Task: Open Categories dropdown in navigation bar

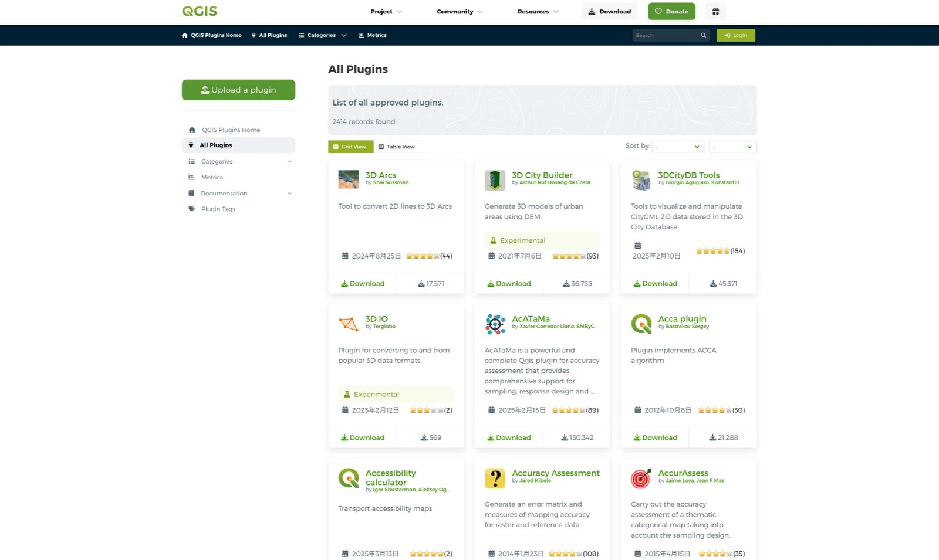Action: 323,35
